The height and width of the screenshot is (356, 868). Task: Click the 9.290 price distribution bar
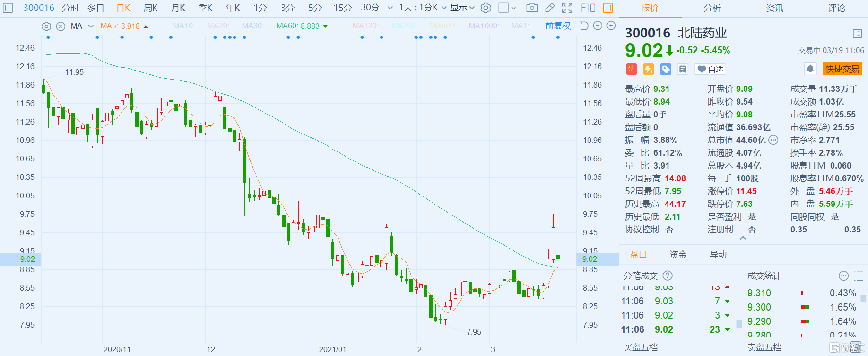(x=805, y=321)
